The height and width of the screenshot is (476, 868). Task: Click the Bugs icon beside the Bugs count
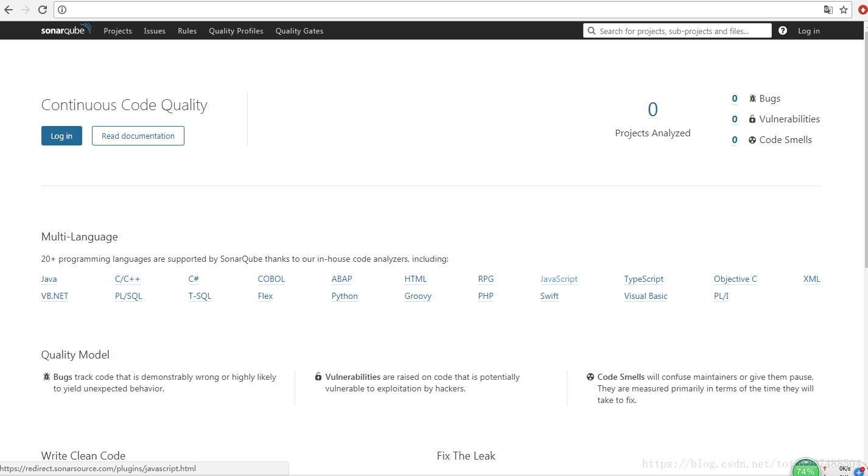click(x=752, y=99)
